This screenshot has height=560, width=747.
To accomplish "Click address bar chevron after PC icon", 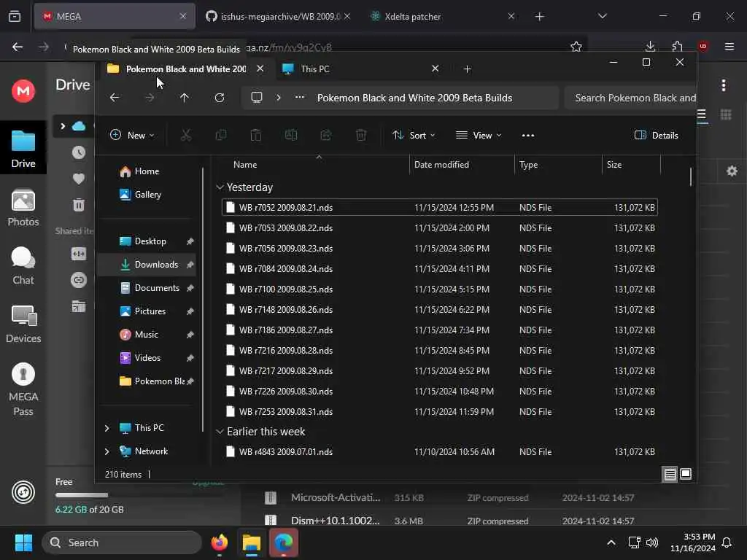I will 278,98.
